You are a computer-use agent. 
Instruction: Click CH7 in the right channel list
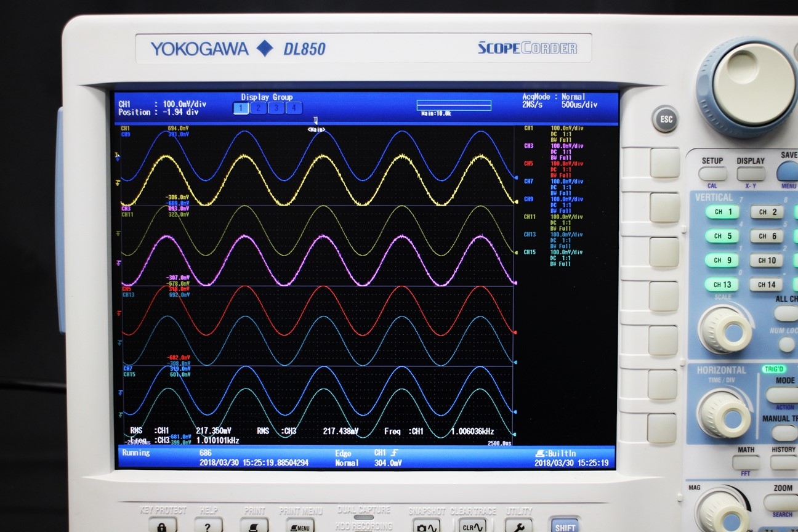[529, 182]
